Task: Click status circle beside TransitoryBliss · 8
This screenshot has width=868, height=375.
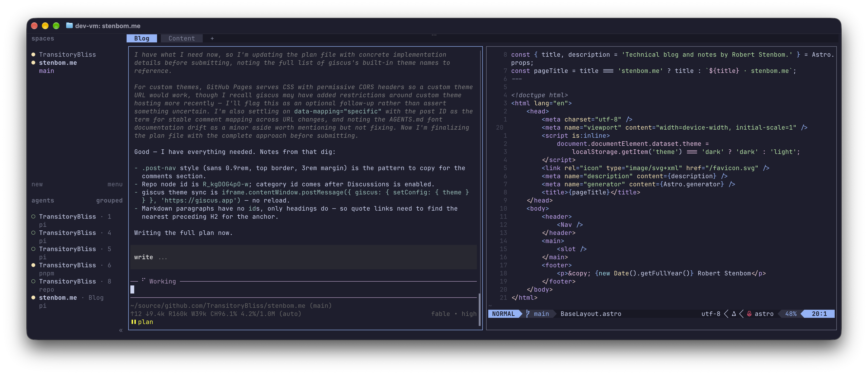Action: [x=33, y=282]
